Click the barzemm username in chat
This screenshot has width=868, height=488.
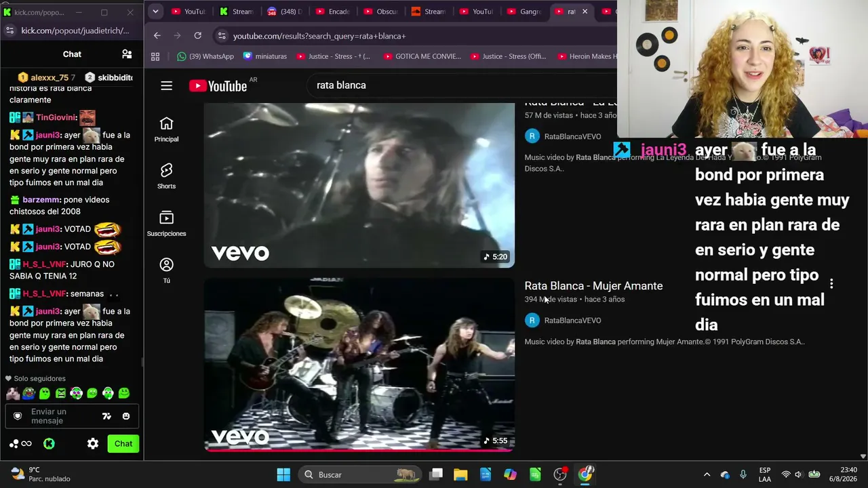pyautogui.click(x=41, y=200)
